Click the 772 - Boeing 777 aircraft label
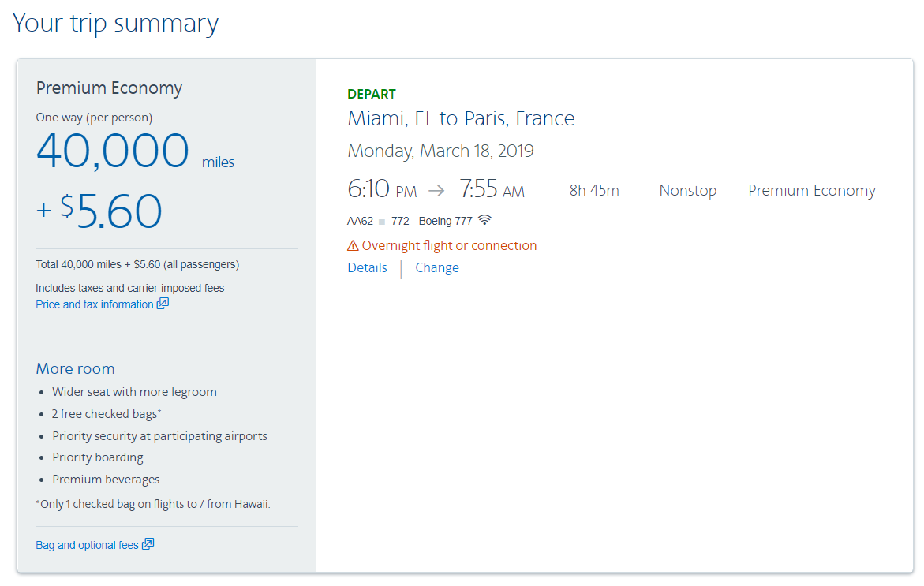This screenshot has width=924, height=586. (432, 221)
